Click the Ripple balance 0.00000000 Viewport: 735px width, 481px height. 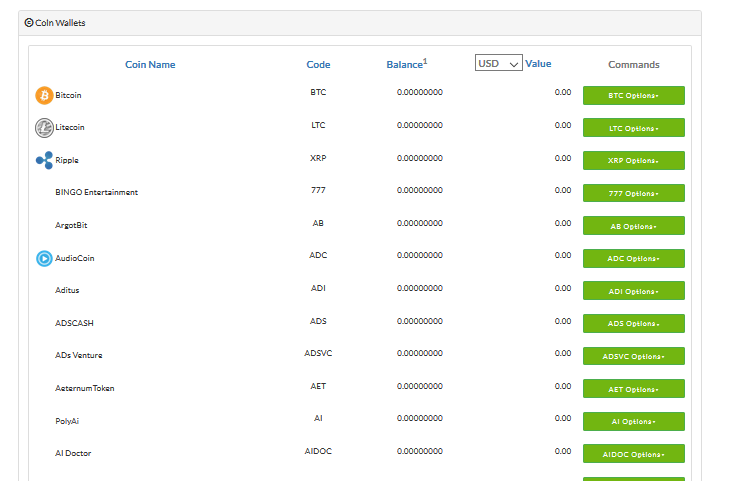tap(420, 158)
